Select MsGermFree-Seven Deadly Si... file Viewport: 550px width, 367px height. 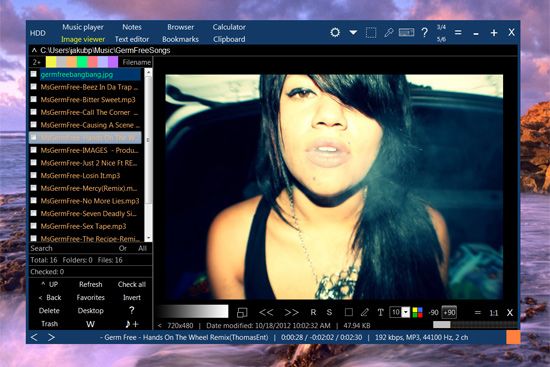88,213
